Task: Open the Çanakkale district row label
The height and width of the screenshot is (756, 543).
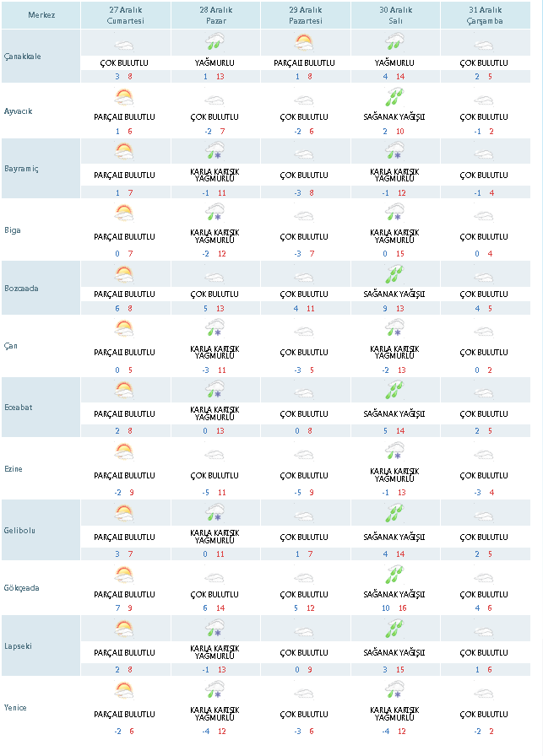Action: 22,57
